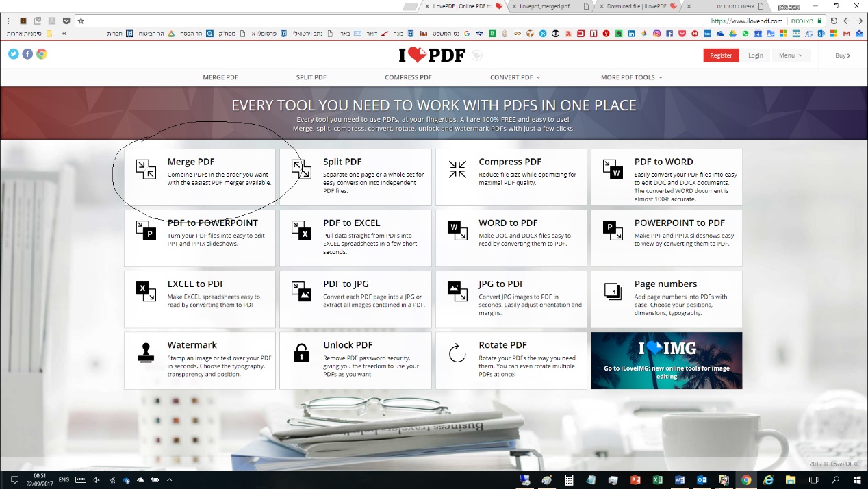Image resolution: width=868 pixels, height=489 pixels.
Task: Open File Explorer from the taskbar
Action: pos(791,480)
